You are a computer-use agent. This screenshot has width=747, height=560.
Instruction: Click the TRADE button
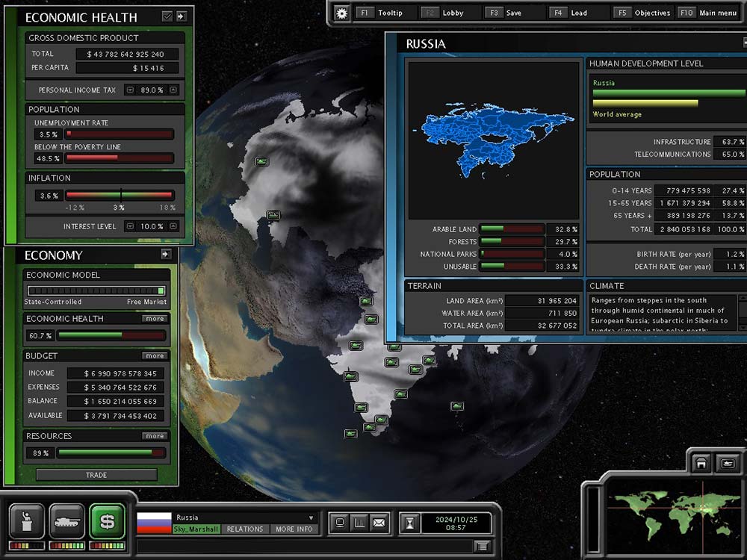click(x=96, y=475)
